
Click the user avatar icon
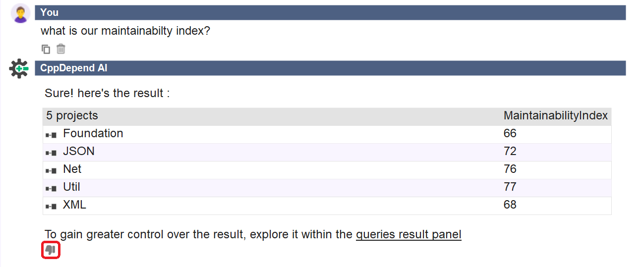tap(20, 13)
